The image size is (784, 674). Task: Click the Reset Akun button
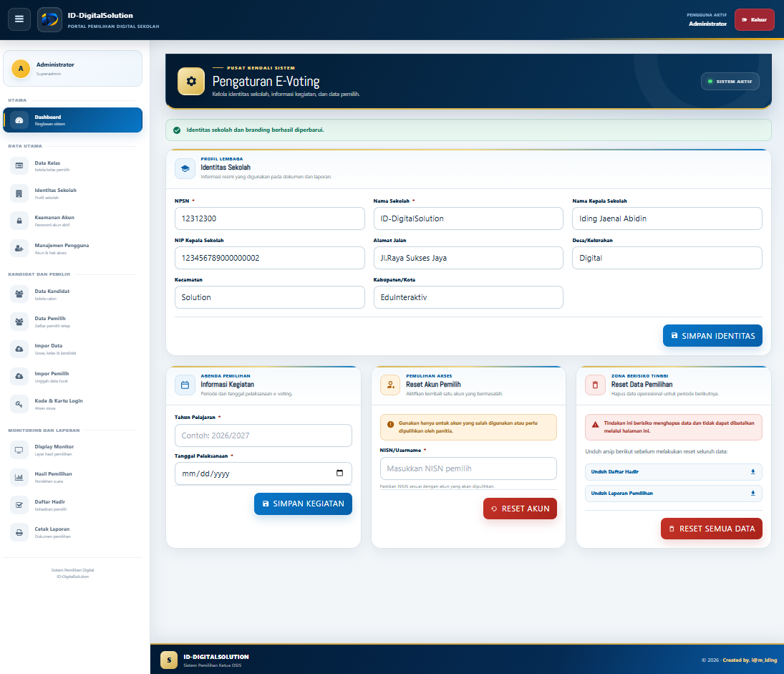(520, 509)
